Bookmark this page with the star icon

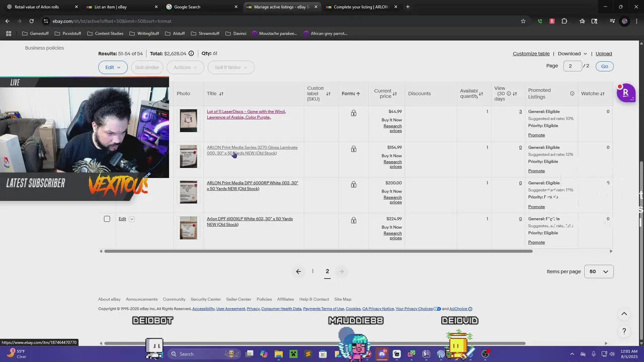click(523, 21)
